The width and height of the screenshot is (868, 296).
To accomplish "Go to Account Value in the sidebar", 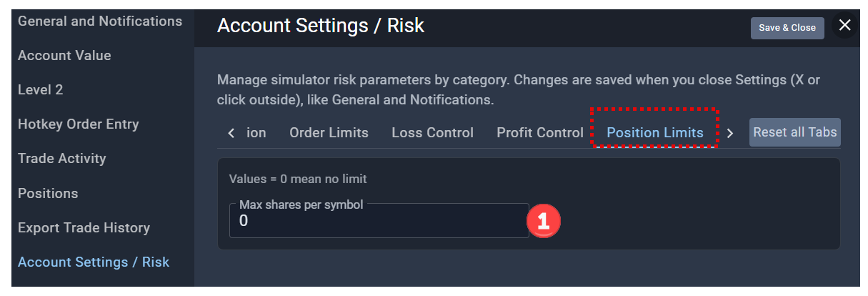I will pos(64,55).
